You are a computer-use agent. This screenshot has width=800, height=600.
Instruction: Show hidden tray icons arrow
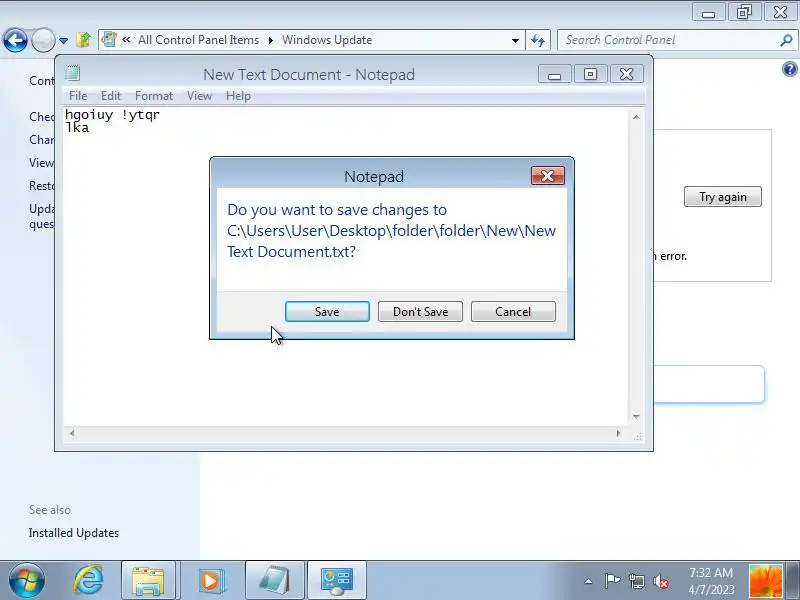pos(588,581)
